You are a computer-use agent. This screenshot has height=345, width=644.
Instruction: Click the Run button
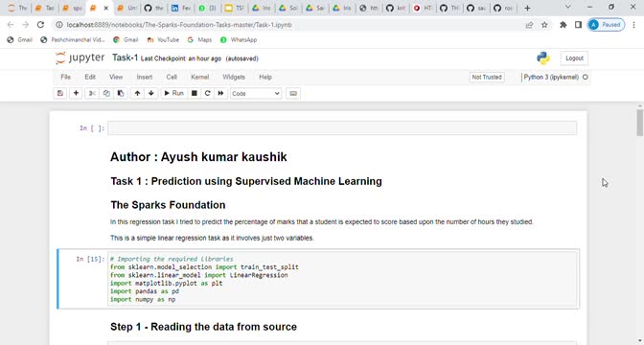pyautogui.click(x=173, y=93)
